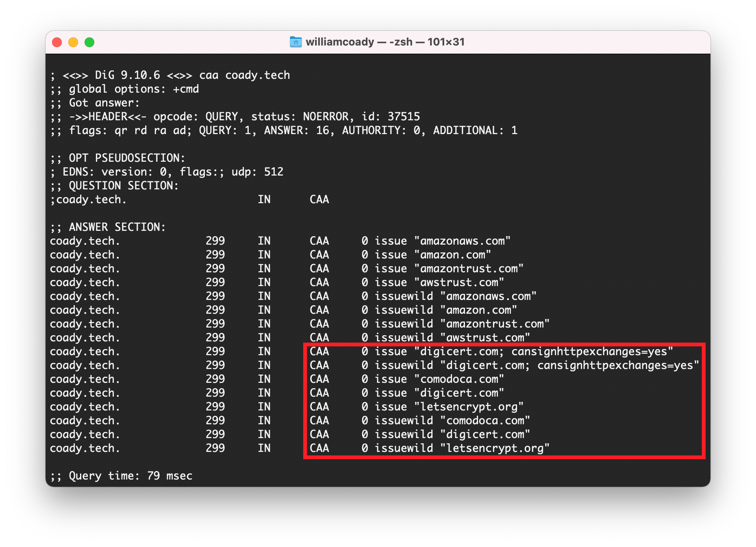Click the issuewild "amazontrust.com" record
The height and width of the screenshot is (547, 756).
pos(300,324)
